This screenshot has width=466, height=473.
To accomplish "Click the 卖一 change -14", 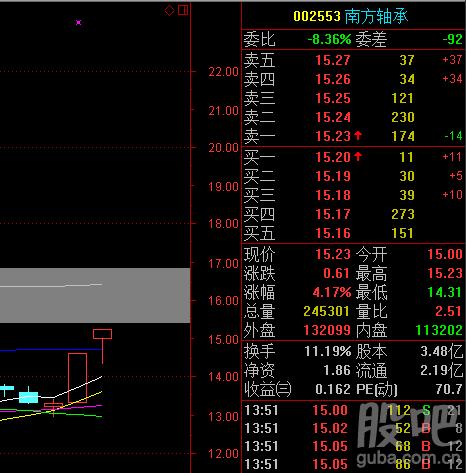I will pyautogui.click(x=453, y=136).
